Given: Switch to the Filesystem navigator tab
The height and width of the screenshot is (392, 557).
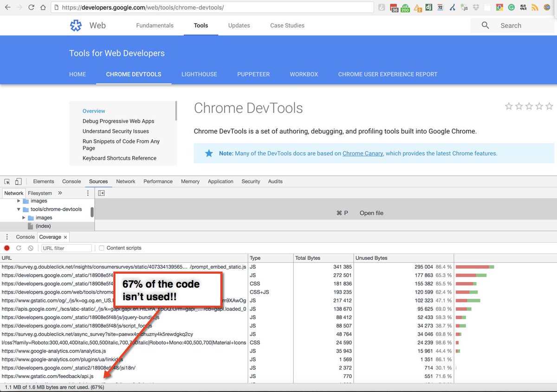Looking at the screenshot, I should coord(40,193).
